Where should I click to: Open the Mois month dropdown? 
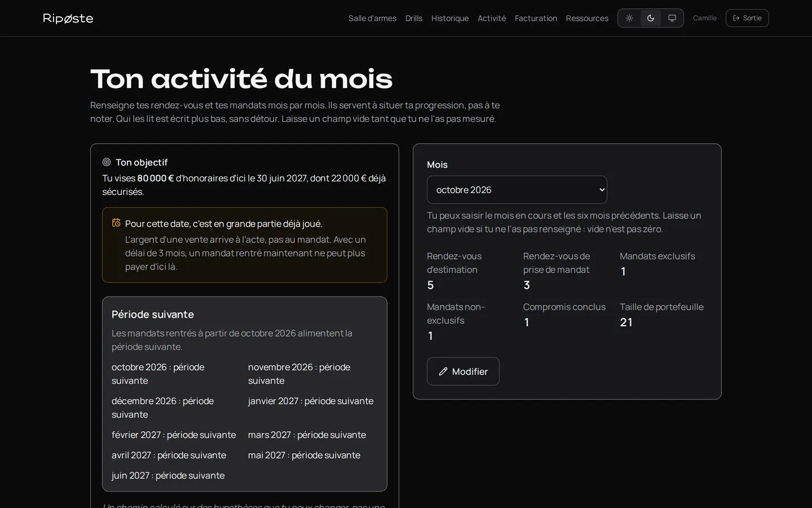click(x=517, y=190)
